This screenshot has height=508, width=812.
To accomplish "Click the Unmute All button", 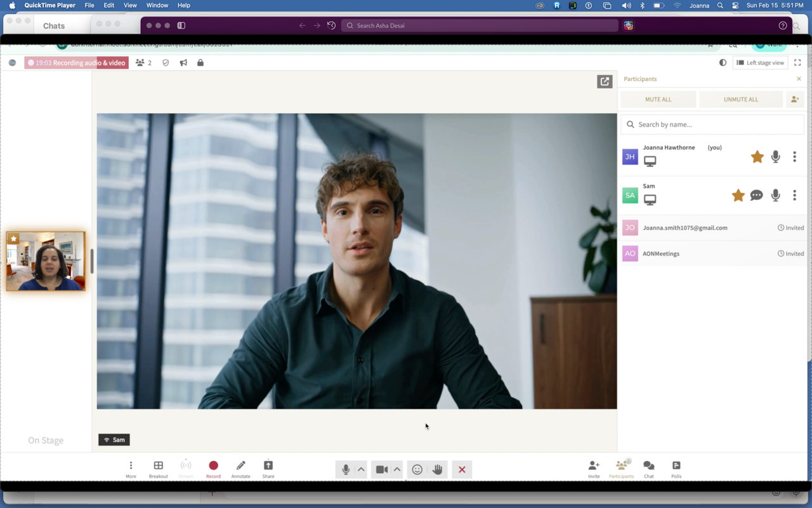I will (x=740, y=99).
